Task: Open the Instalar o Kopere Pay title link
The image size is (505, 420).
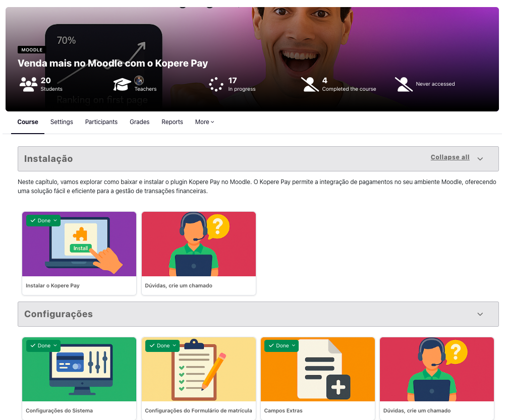Action: coord(52,285)
